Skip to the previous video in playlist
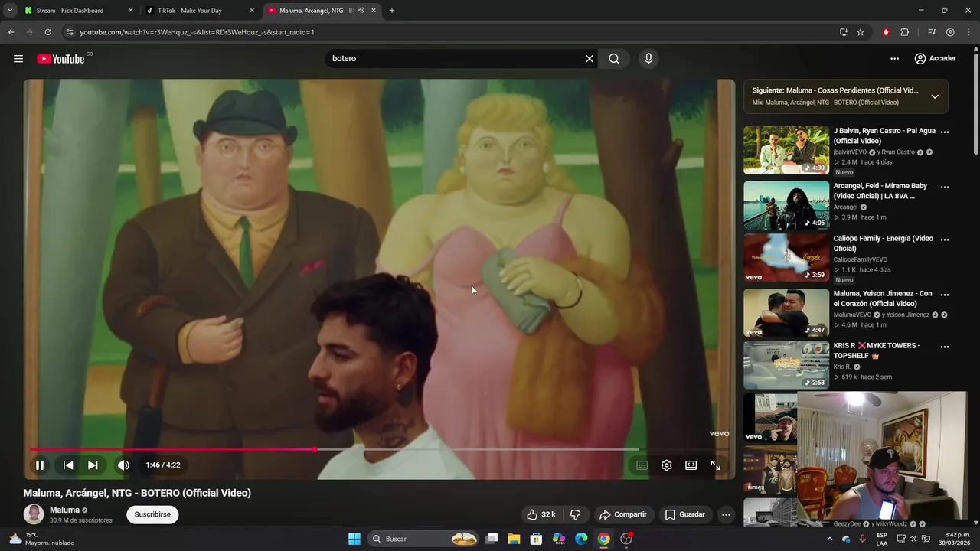The width and height of the screenshot is (980, 551). coord(68,465)
